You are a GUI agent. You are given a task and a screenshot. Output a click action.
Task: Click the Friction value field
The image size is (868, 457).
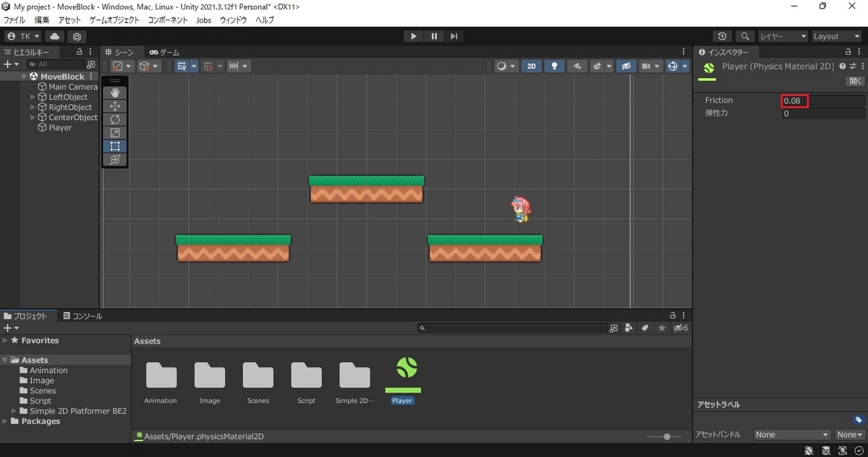click(x=823, y=101)
